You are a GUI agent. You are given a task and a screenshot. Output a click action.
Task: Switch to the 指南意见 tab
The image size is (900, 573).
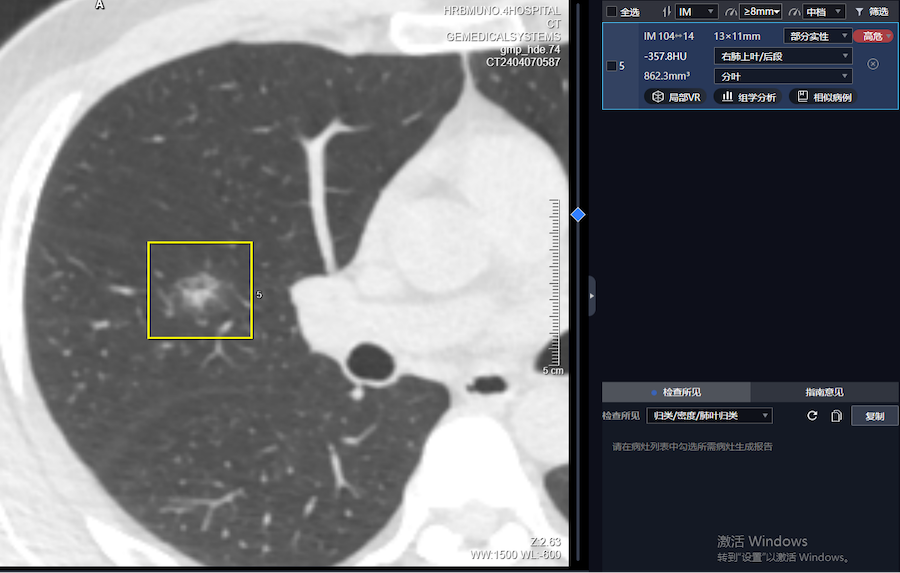click(824, 392)
